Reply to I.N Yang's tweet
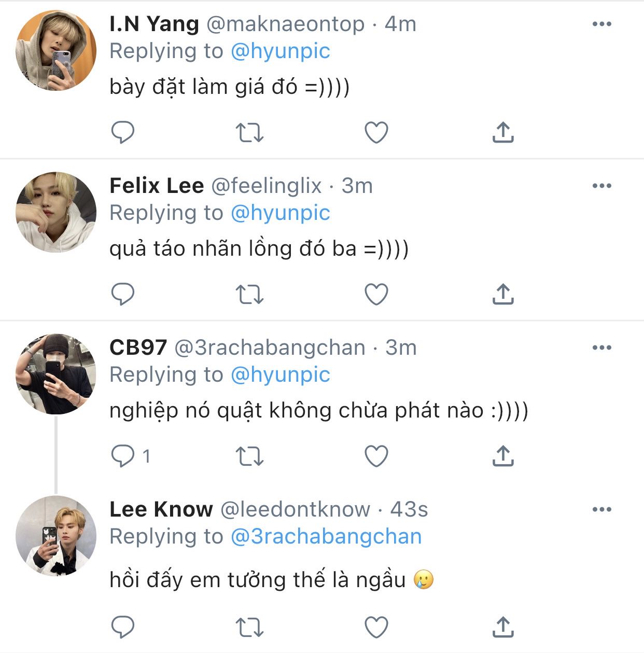Image resolution: width=644 pixels, height=653 pixels. pyautogui.click(x=123, y=133)
